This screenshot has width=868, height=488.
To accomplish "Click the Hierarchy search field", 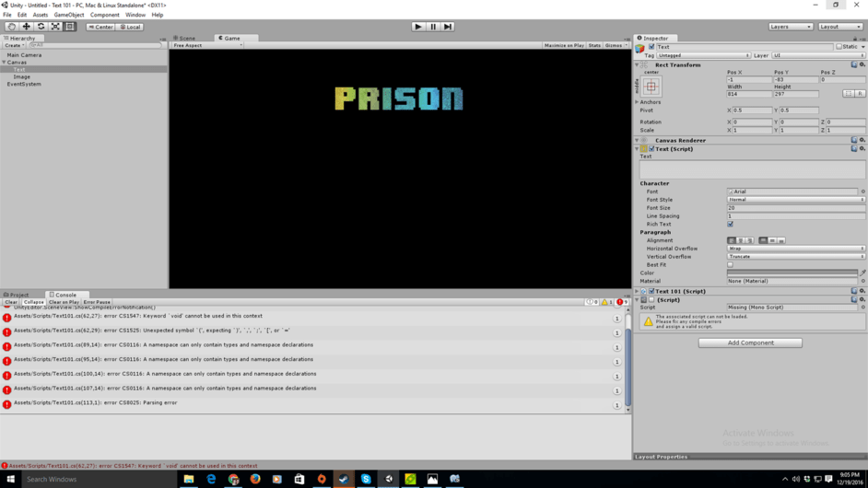I will [x=94, y=45].
